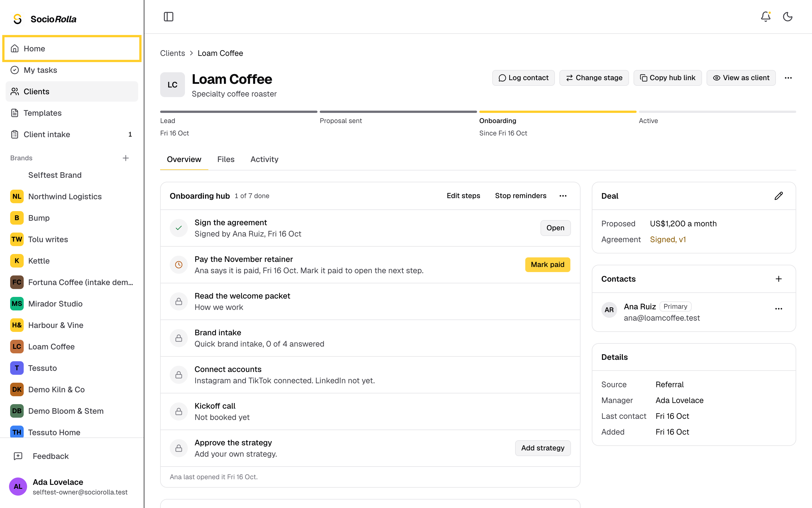The width and height of the screenshot is (812, 508).
Task: Go to Home in the sidebar
Action: 72,48
